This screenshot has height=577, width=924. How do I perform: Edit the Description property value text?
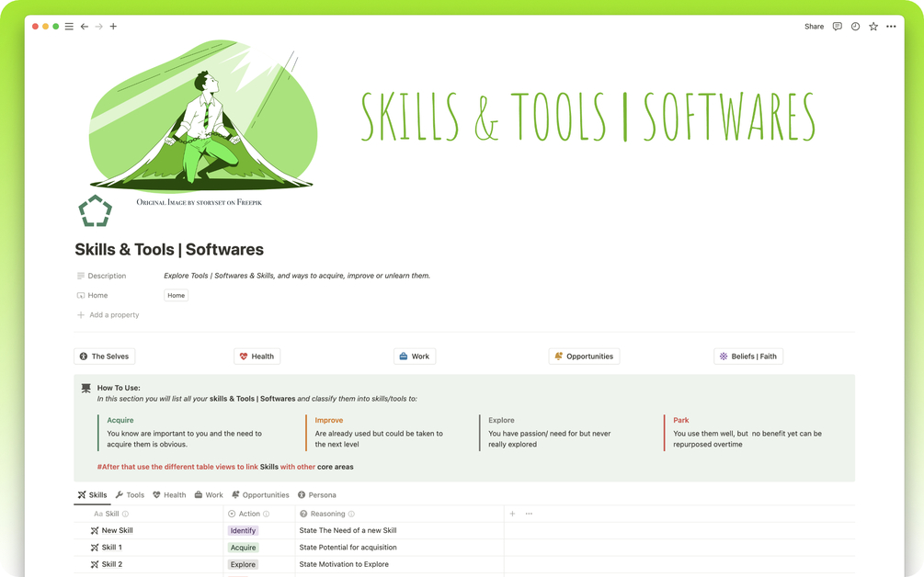click(x=297, y=276)
